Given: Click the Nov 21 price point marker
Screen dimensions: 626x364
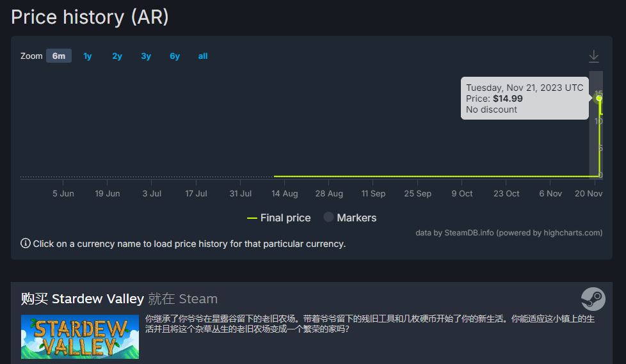Looking at the screenshot, I should (599, 98).
